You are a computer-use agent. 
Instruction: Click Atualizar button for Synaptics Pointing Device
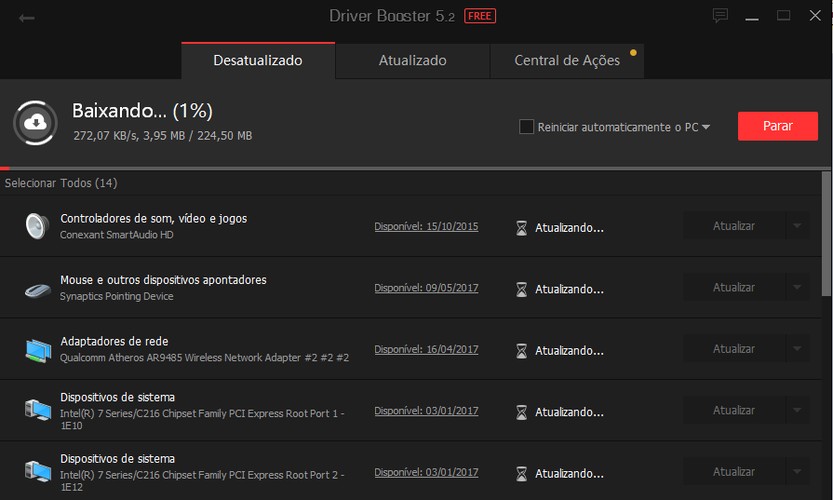[734, 287]
